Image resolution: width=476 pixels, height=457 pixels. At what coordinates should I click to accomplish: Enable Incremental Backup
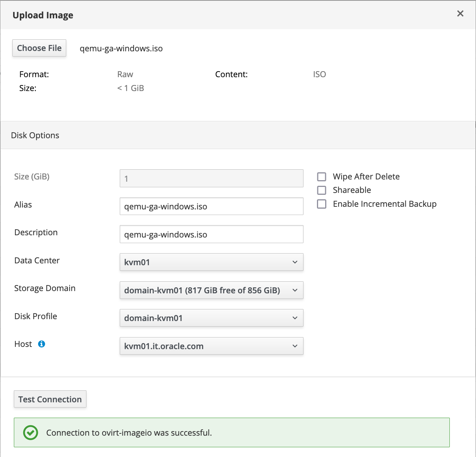pyautogui.click(x=321, y=204)
